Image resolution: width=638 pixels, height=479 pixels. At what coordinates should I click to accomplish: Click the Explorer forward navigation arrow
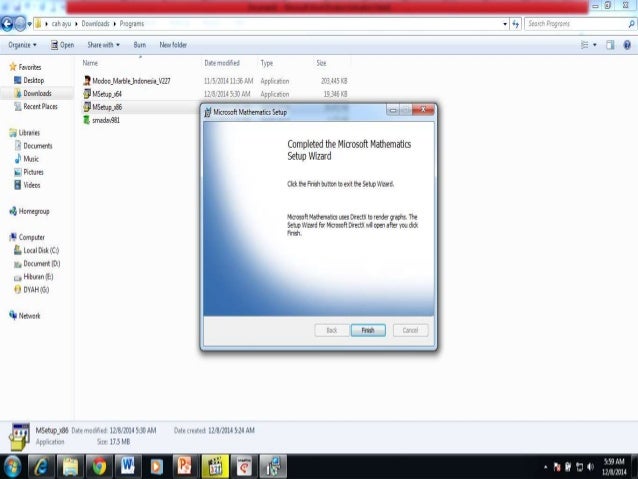pyautogui.click(x=20, y=24)
